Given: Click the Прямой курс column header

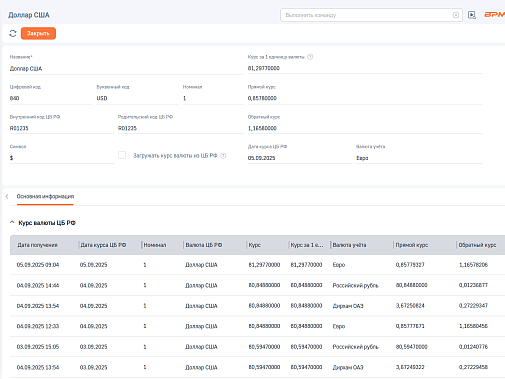Looking at the screenshot, I should 412,245.
